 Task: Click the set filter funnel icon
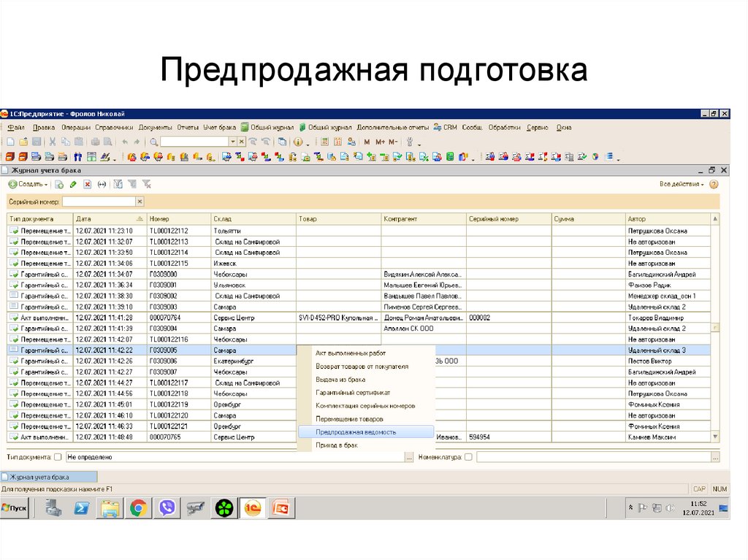click(x=118, y=185)
